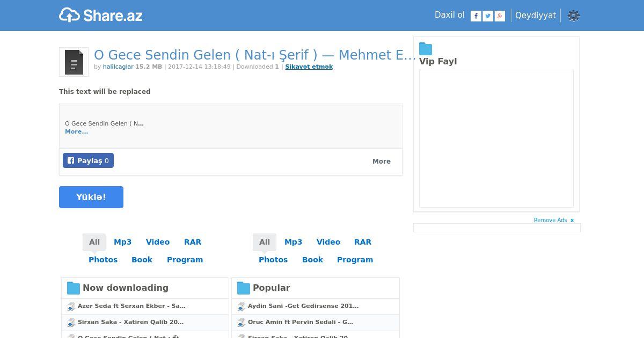The image size is (644, 338).
Task: Select Video tab in Now downloading filters
Action: tap(158, 242)
